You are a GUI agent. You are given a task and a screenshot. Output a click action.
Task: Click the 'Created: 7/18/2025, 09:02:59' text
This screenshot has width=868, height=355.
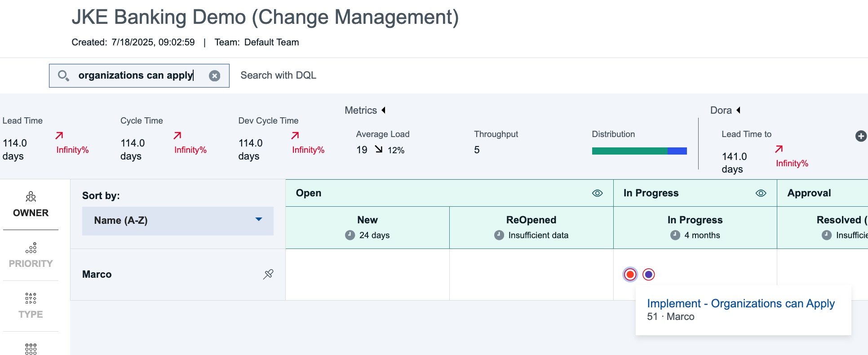point(133,42)
